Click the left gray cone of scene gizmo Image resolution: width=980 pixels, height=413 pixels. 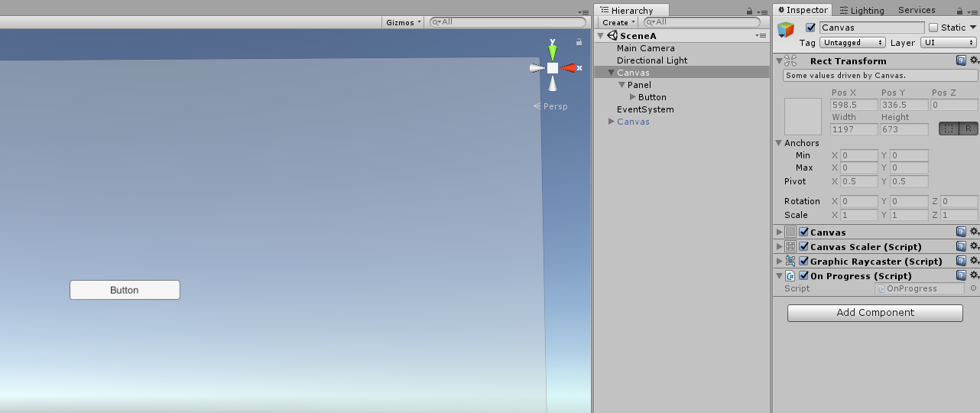pyautogui.click(x=537, y=68)
